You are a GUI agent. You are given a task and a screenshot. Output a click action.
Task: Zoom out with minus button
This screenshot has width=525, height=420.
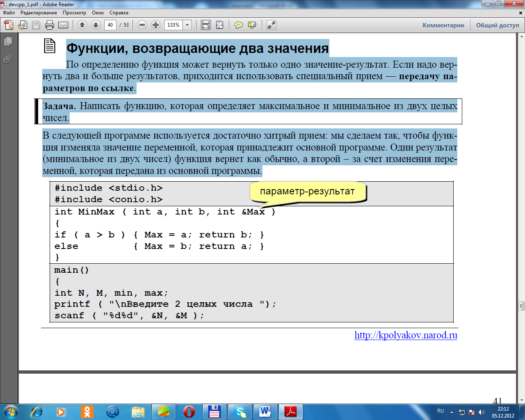click(142, 25)
